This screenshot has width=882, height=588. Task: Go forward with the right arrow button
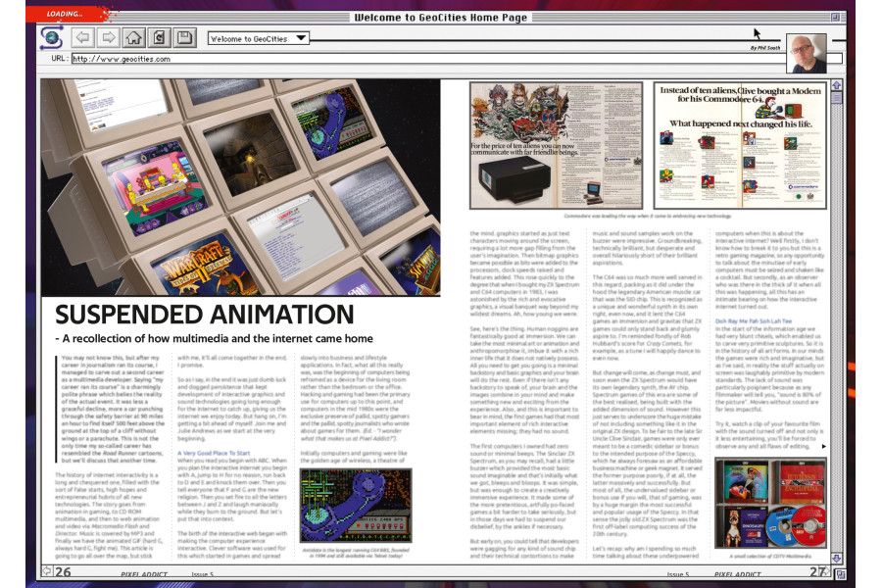[108, 37]
